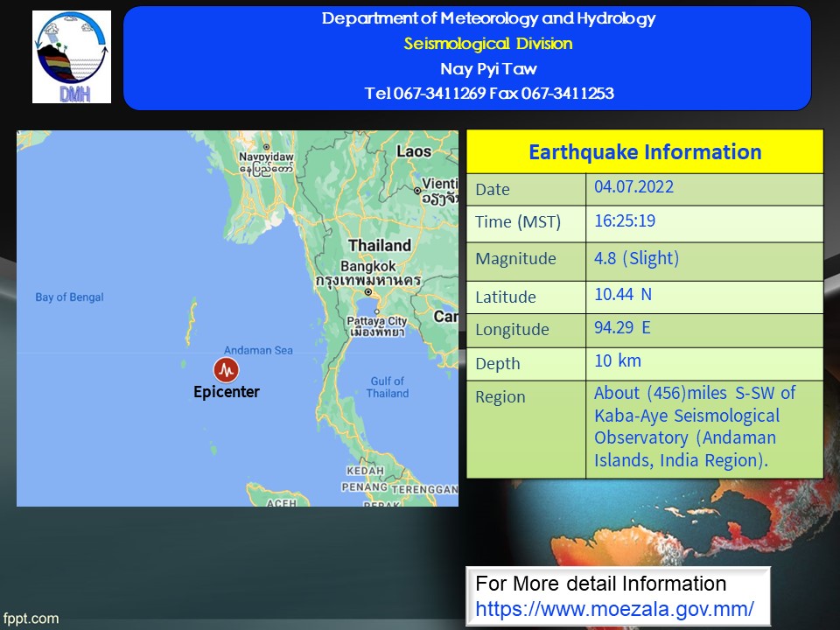Click the region description text cell
Screen dimensions: 840x630
[x=704, y=429]
